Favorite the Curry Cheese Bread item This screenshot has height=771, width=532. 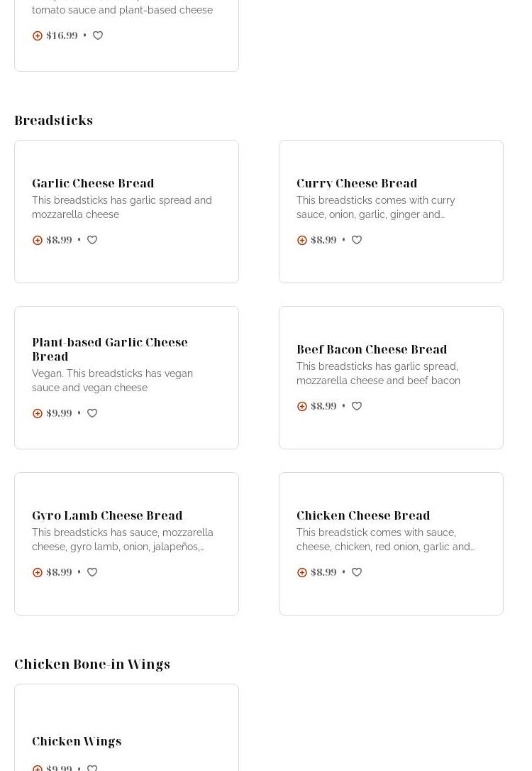(357, 240)
